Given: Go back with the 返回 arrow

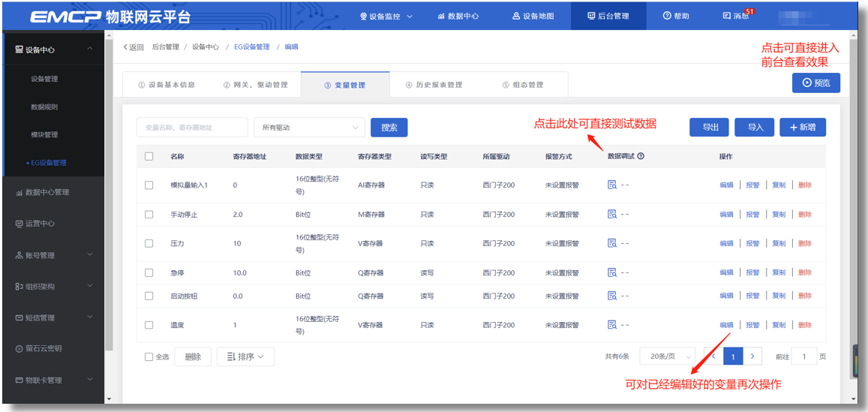Looking at the screenshot, I should pyautogui.click(x=134, y=47).
